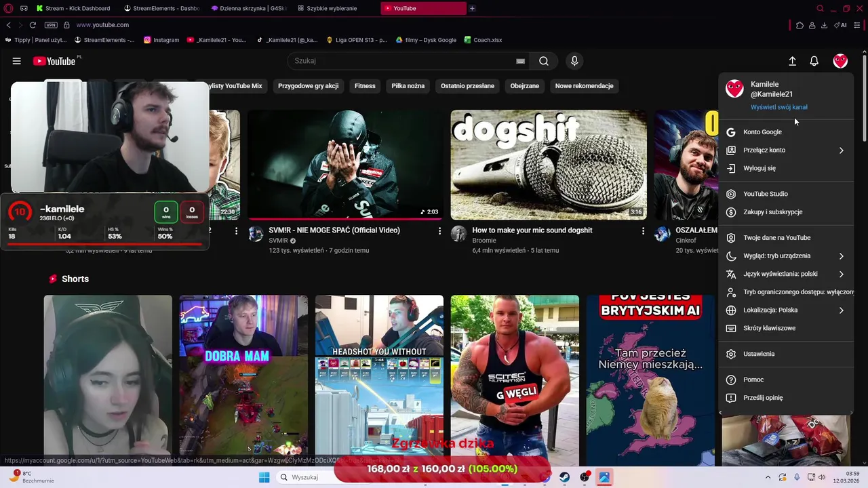Open 'Zakupy i subskrypcje' menu entry
This screenshot has width=868, height=488.
coord(786,212)
